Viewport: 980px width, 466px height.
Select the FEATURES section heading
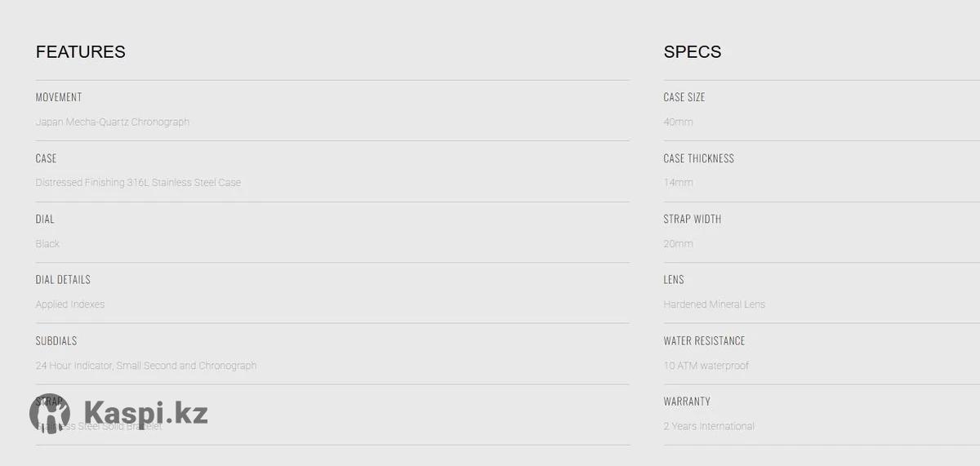point(81,52)
